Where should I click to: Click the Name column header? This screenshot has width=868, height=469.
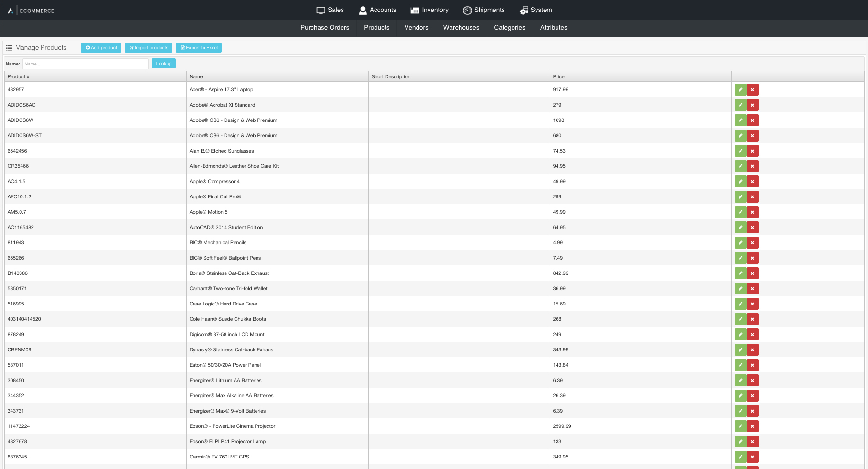pos(278,76)
